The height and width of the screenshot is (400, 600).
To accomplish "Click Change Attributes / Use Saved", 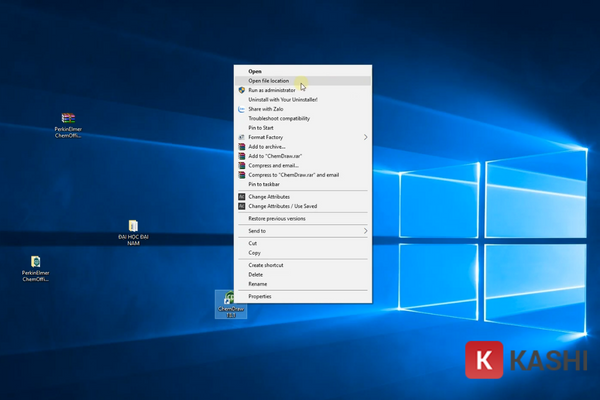I will (x=285, y=206).
